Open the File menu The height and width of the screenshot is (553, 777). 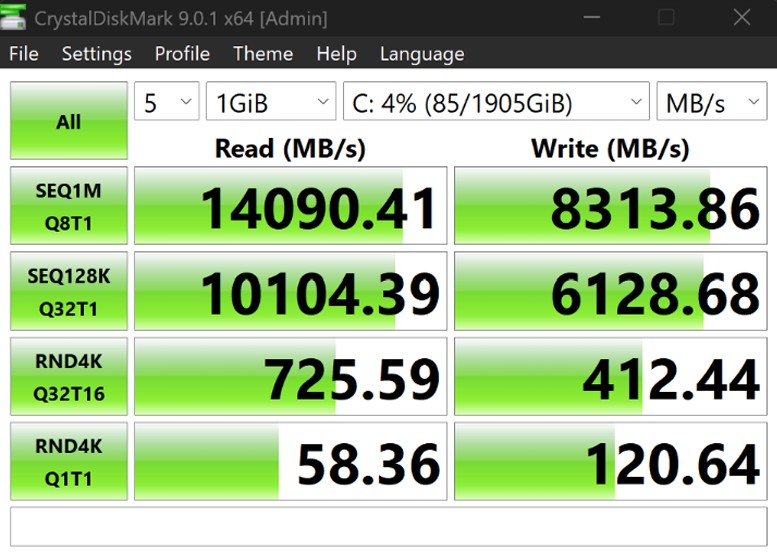pyautogui.click(x=24, y=54)
